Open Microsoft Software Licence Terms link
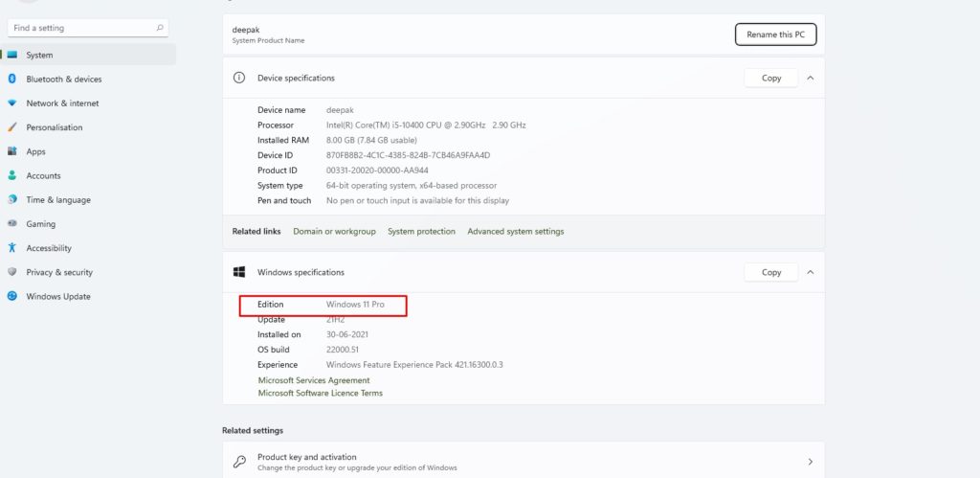The image size is (980, 478). click(x=320, y=393)
